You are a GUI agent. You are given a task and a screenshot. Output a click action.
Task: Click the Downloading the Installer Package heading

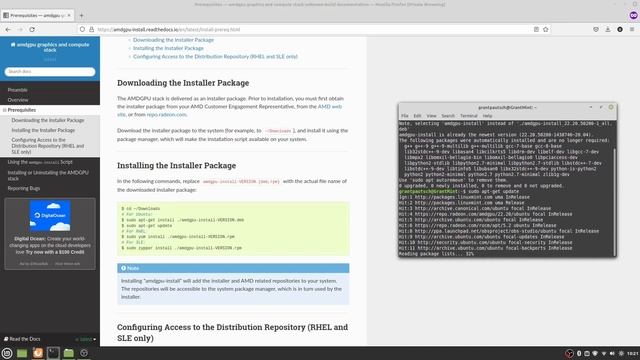[x=183, y=83]
